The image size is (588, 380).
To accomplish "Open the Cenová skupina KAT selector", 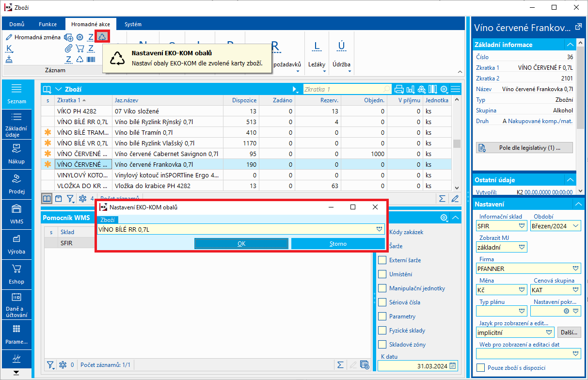I will (x=576, y=290).
